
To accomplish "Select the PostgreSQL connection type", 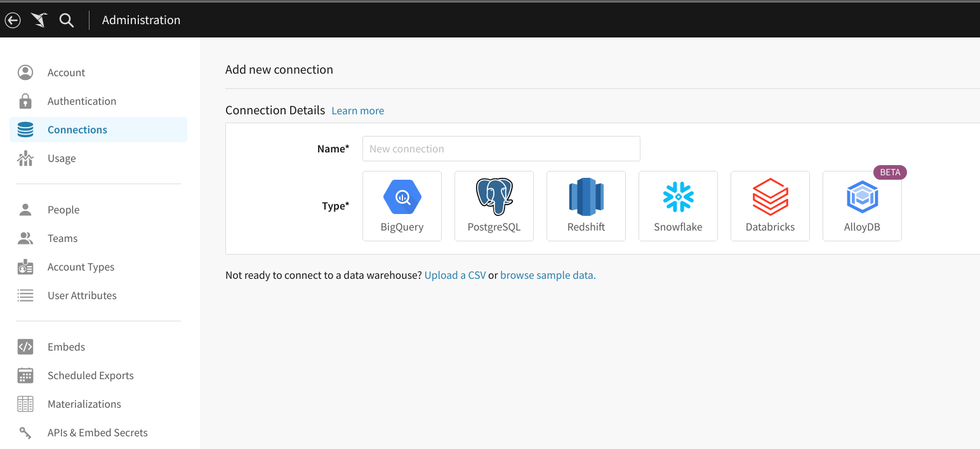I will (x=494, y=205).
